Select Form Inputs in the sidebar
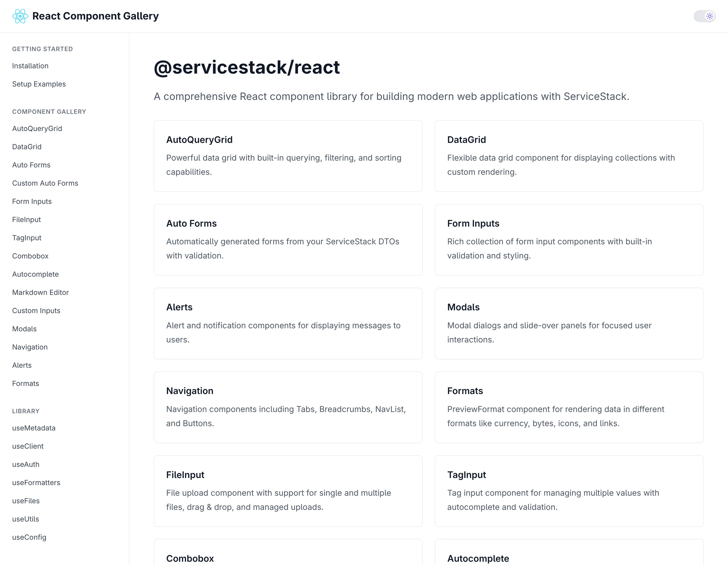Screen dimensions: 728x565 pos(32,201)
